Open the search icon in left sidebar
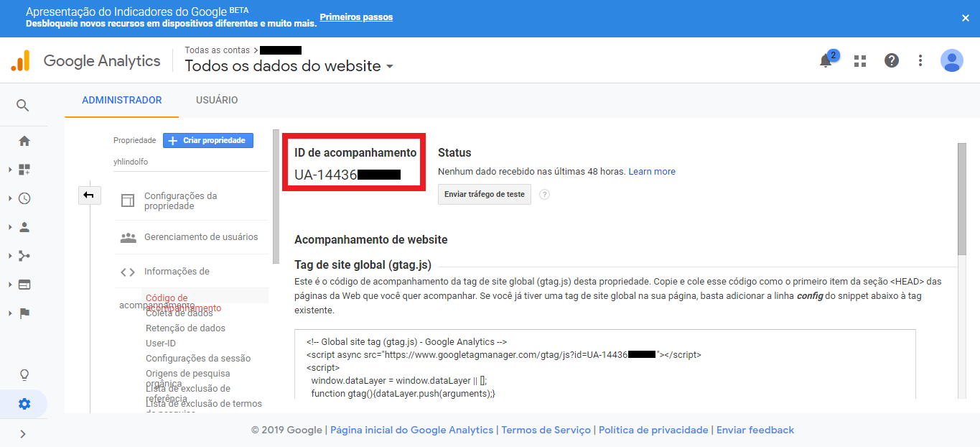The width and height of the screenshot is (980, 447). tap(23, 106)
